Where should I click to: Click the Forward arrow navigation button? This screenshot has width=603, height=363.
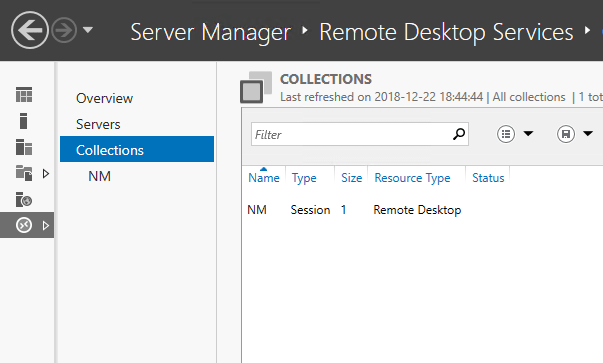pyautogui.click(x=64, y=30)
